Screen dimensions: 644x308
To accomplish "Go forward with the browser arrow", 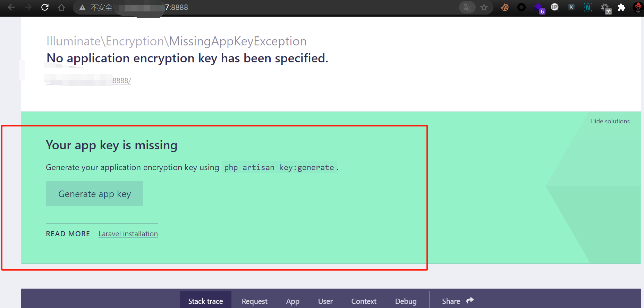I will 28,7.
